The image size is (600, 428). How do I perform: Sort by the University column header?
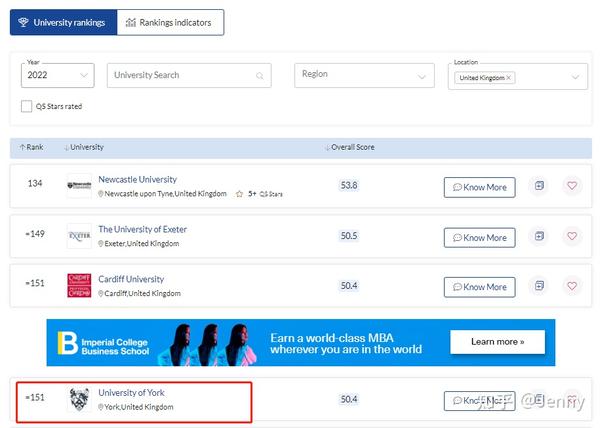pyautogui.click(x=84, y=147)
